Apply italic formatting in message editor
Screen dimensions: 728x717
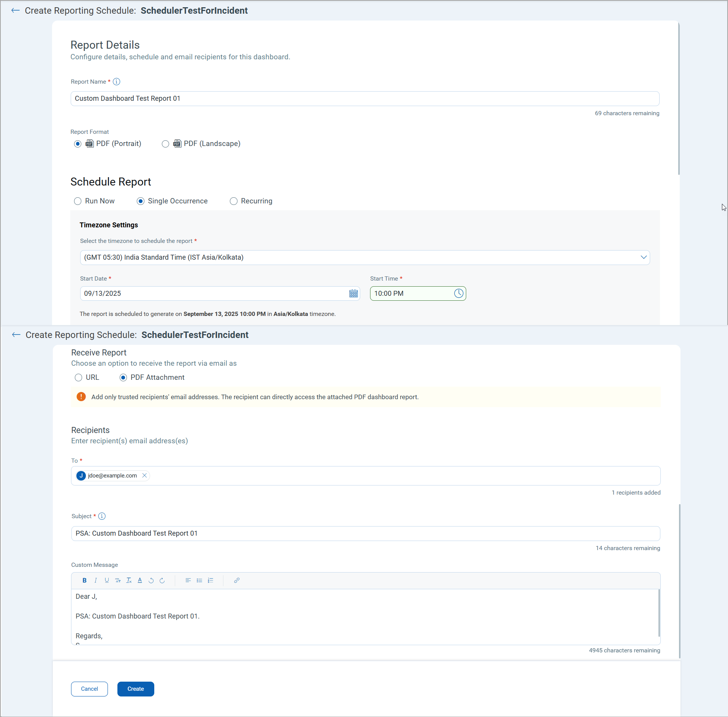point(95,580)
